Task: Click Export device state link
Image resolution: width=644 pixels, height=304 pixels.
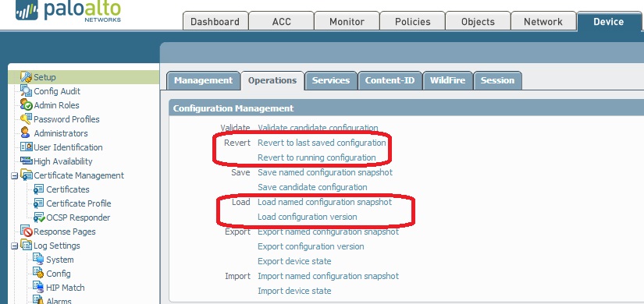Action: 294,261
